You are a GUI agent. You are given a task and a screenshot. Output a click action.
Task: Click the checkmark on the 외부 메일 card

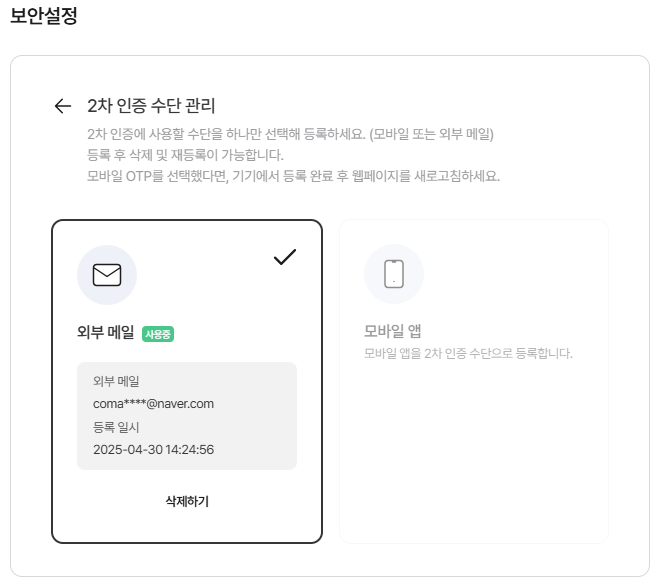coord(285,257)
